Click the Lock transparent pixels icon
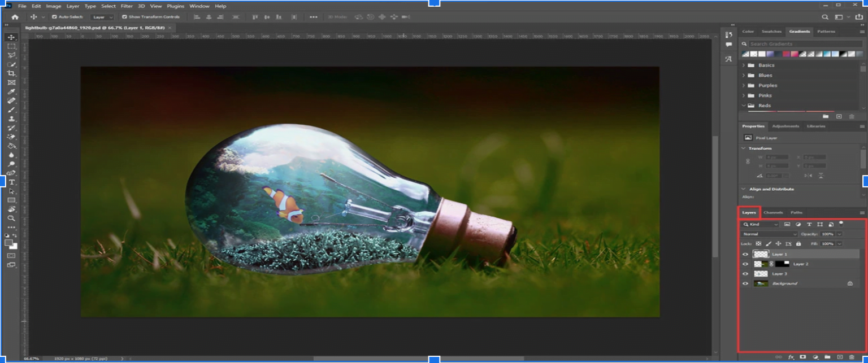The width and height of the screenshot is (868, 363). pyautogui.click(x=758, y=243)
